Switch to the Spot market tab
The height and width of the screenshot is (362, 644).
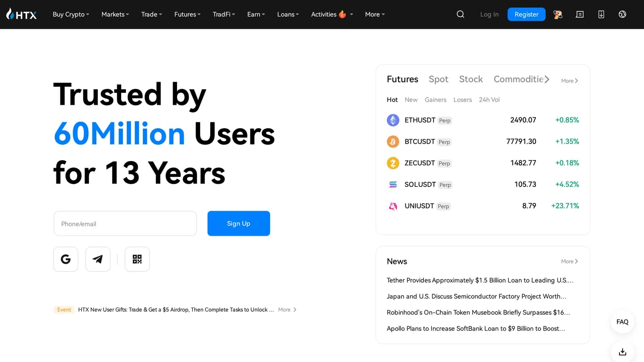[438, 79]
